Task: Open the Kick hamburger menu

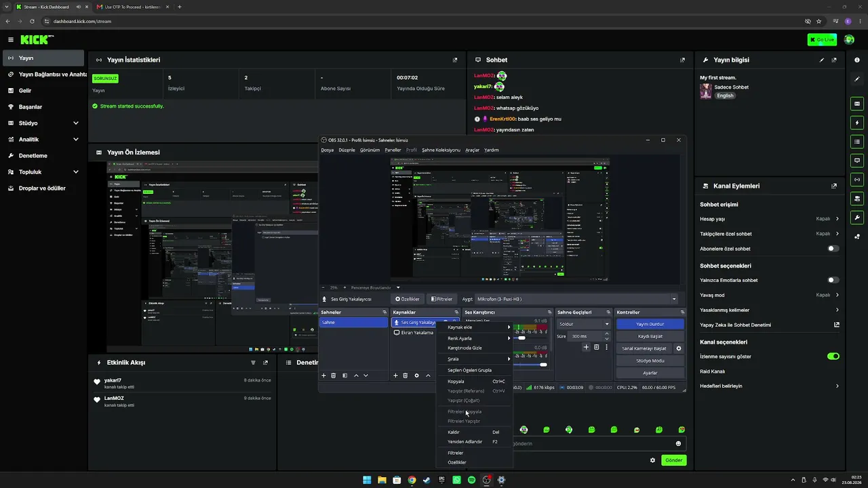Action: [10, 40]
